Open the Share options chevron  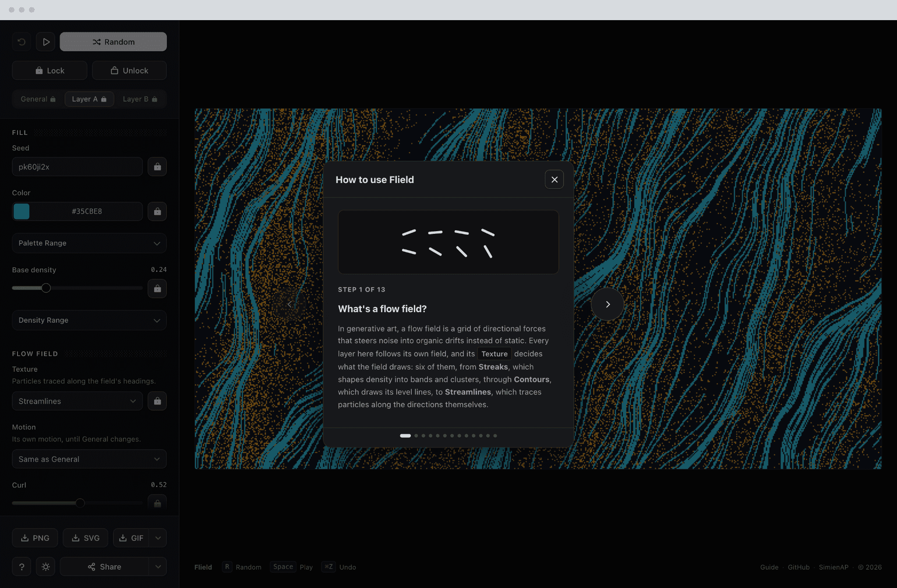(158, 567)
